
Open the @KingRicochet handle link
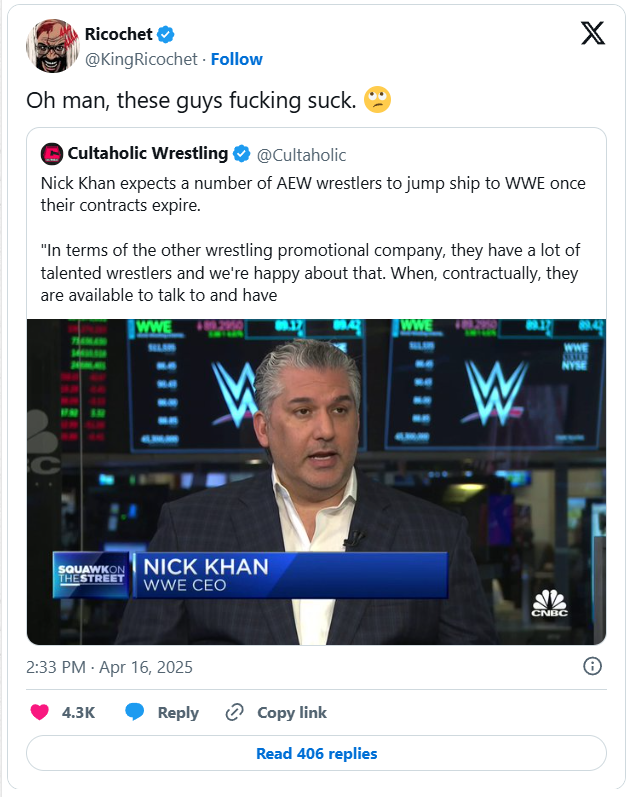tap(142, 59)
